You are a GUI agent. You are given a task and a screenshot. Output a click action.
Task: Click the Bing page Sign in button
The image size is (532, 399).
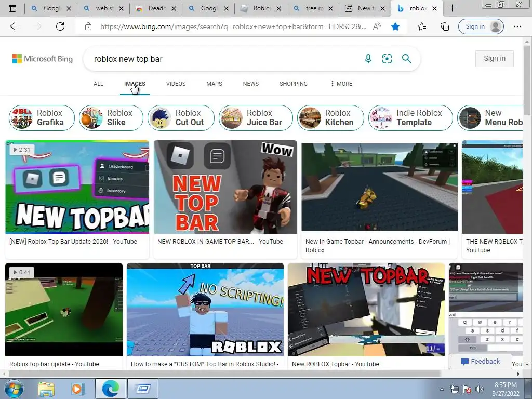pos(495,58)
